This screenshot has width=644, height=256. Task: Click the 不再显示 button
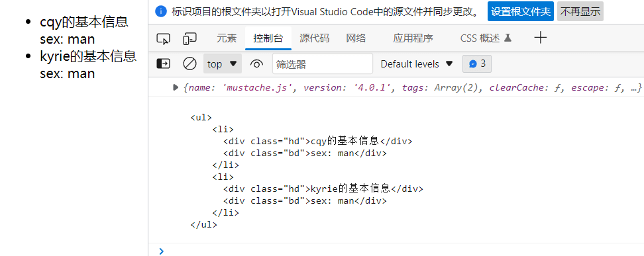pos(580,11)
